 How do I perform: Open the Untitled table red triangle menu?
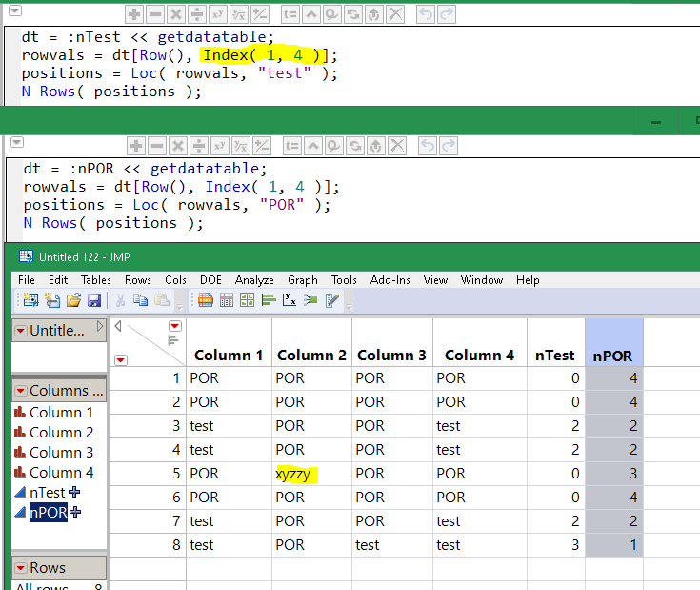[20, 330]
